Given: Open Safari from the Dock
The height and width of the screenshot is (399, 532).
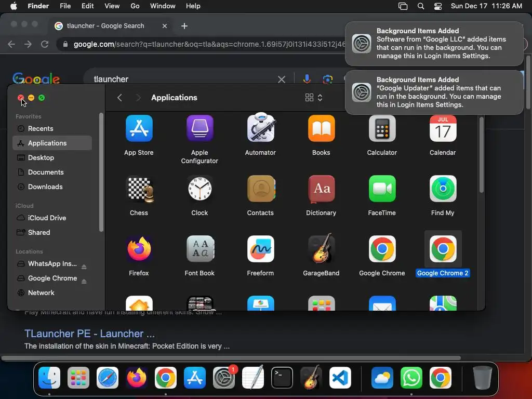Looking at the screenshot, I should [x=107, y=378].
